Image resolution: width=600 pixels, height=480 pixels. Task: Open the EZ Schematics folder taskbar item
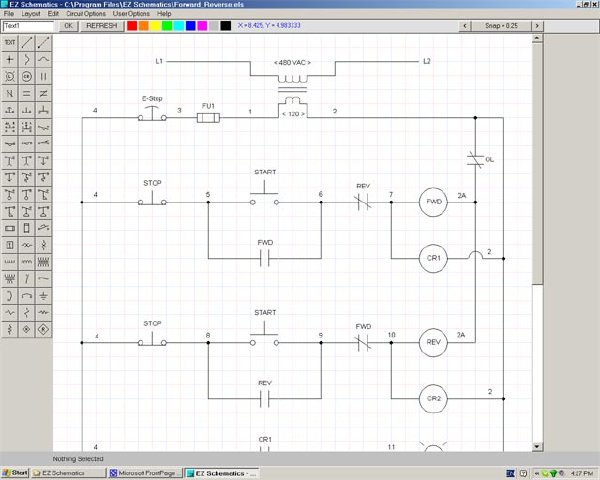[68, 473]
